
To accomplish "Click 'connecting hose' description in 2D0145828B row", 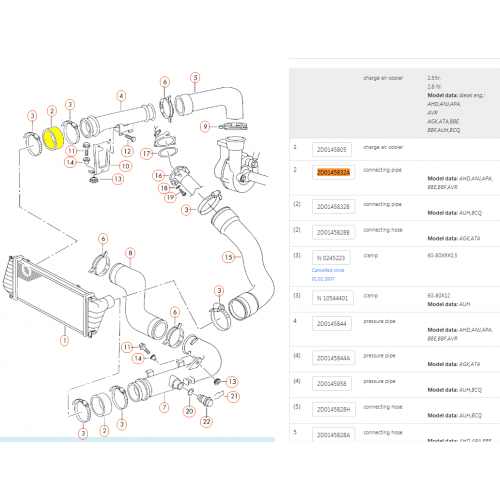I will pyautogui.click(x=383, y=230).
